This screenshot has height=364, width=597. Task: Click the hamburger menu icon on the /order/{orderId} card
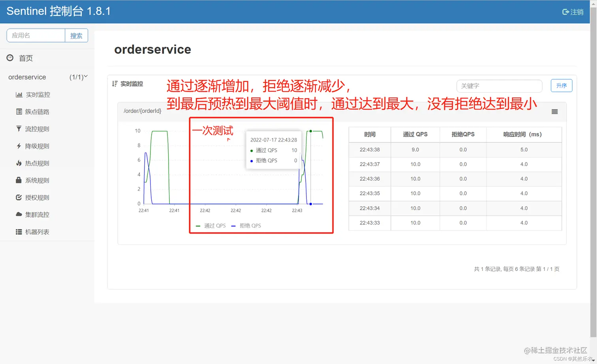point(554,112)
